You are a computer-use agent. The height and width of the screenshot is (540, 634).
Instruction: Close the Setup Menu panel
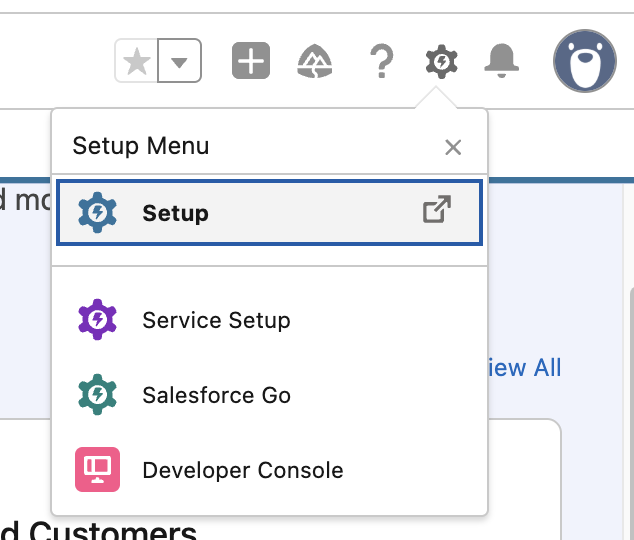[x=453, y=147]
